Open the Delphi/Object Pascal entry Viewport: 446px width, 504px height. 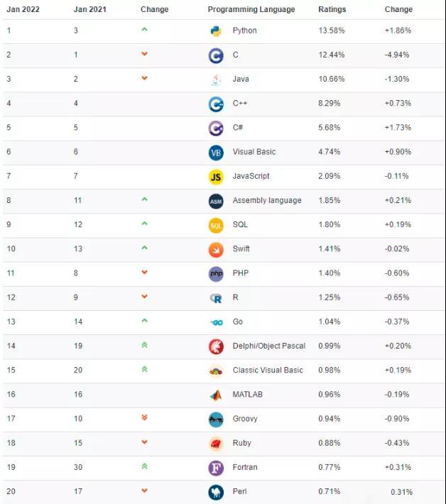[268, 346]
